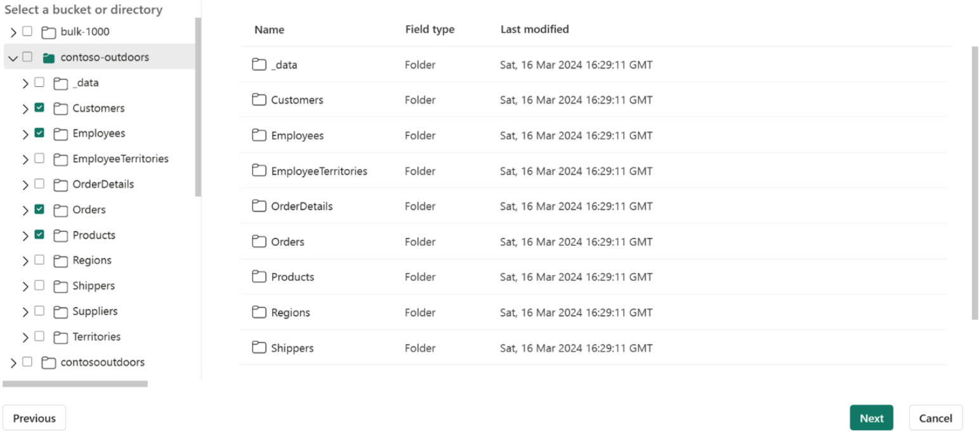Click the Customers folder icon in file list
This screenshot has height=436, width=980.
click(259, 100)
